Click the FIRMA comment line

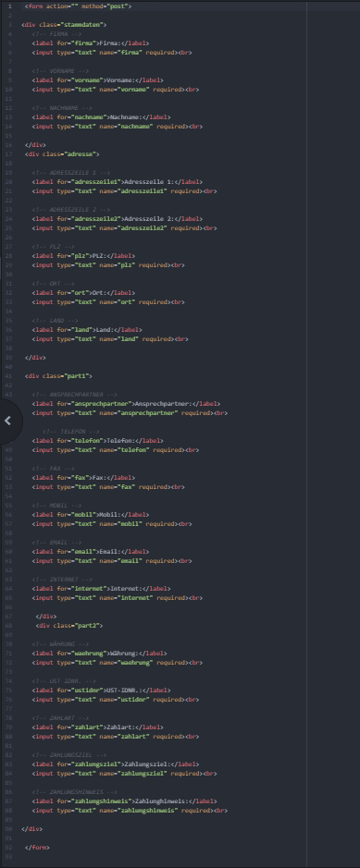pyautogui.click(x=56, y=34)
